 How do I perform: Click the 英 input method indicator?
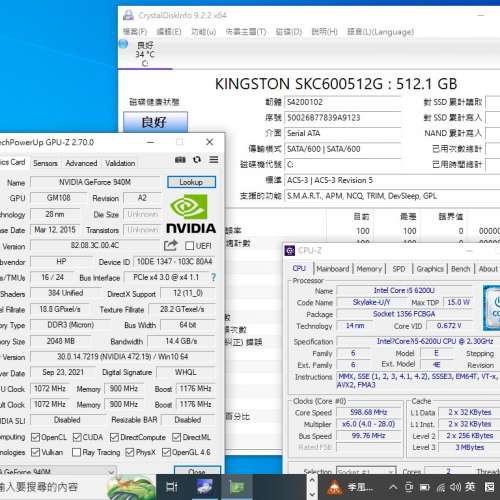point(470,487)
